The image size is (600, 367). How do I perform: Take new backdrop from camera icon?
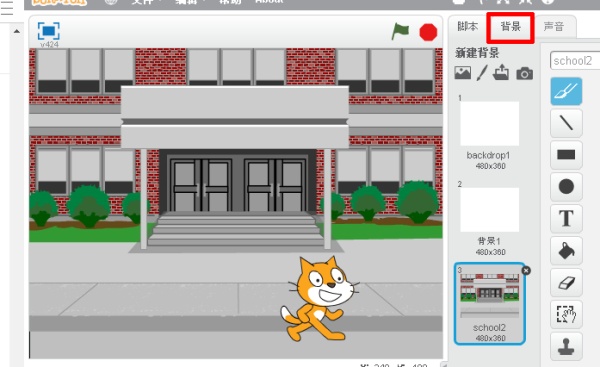525,73
